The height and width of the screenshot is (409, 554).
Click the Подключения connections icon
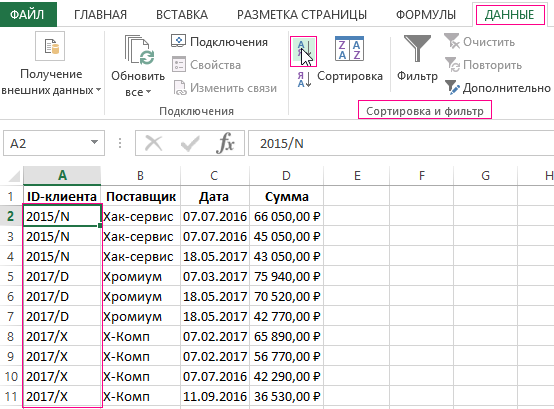point(178,41)
